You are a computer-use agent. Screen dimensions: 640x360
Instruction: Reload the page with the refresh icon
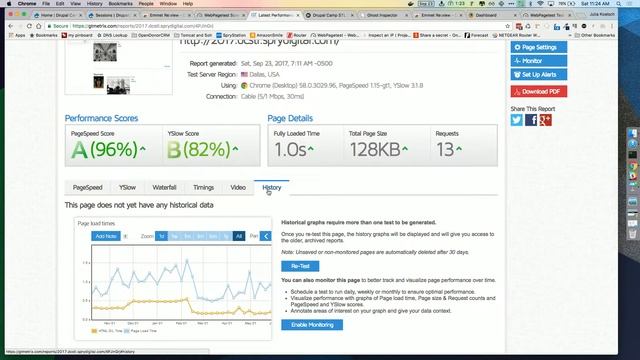(29, 26)
